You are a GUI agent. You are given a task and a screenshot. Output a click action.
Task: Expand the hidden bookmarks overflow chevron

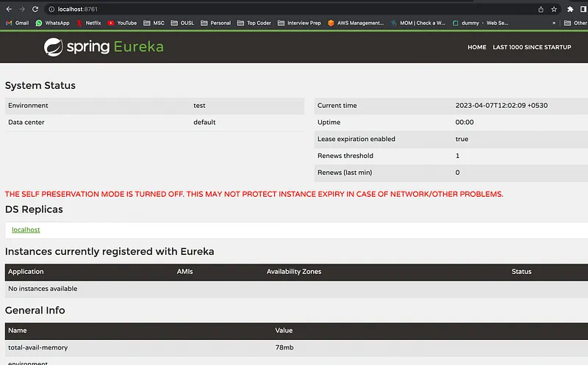tap(554, 23)
